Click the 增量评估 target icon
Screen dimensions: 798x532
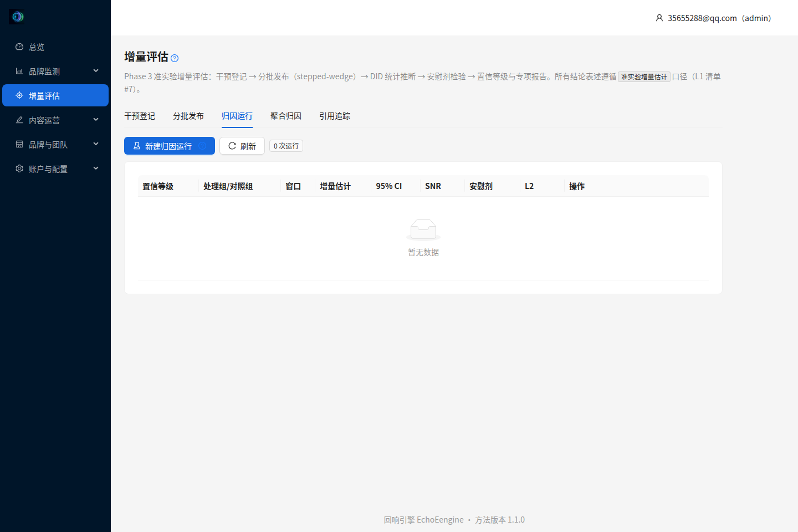19,96
